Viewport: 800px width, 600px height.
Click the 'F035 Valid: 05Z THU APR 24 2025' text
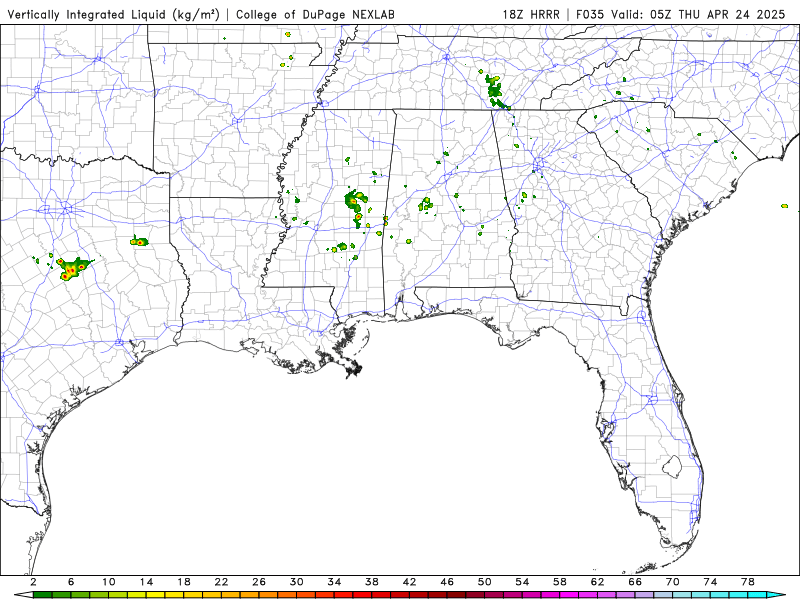pyautogui.click(x=681, y=14)
